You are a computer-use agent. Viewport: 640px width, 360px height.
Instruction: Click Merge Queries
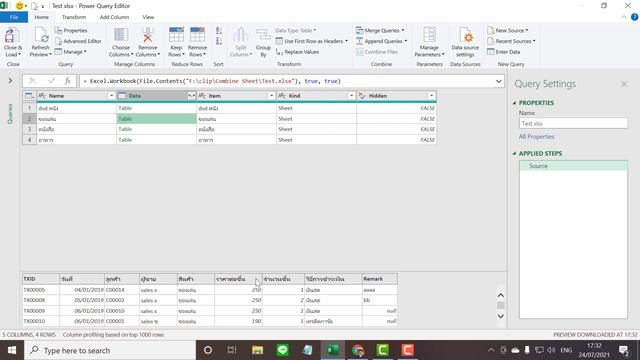(380, 31)
